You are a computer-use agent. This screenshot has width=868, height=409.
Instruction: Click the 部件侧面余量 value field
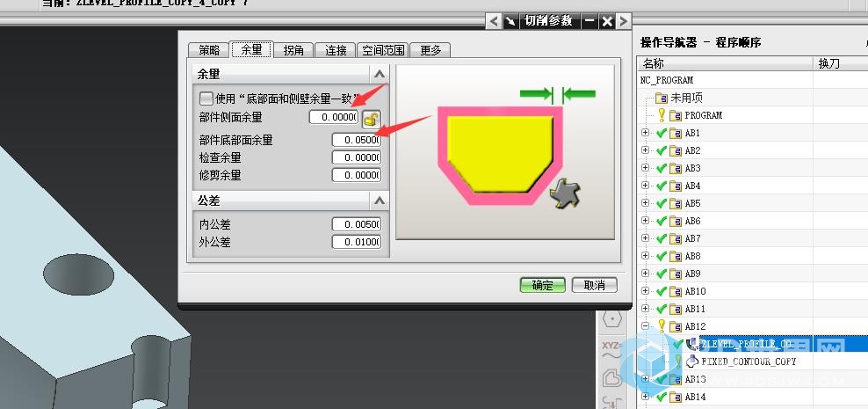334,118
